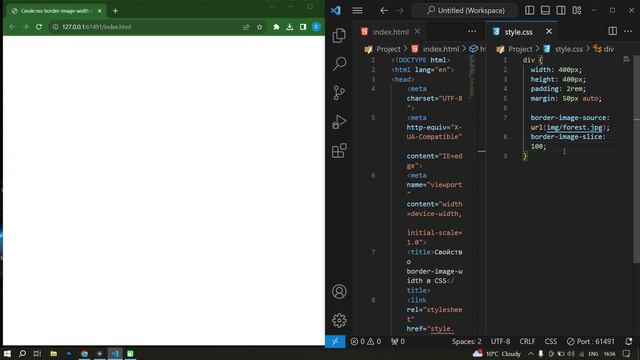Reload the page in the browser
The image size is (640, 360).
[x=39, y=27]
